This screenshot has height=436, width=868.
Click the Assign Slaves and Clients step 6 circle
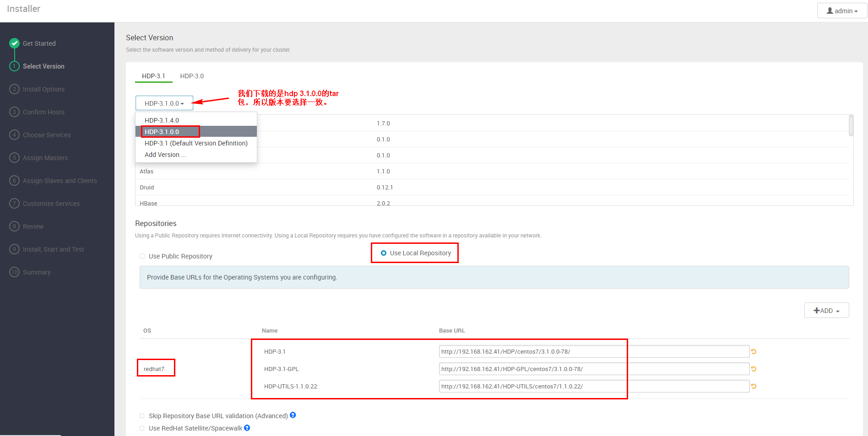point(15,180)
